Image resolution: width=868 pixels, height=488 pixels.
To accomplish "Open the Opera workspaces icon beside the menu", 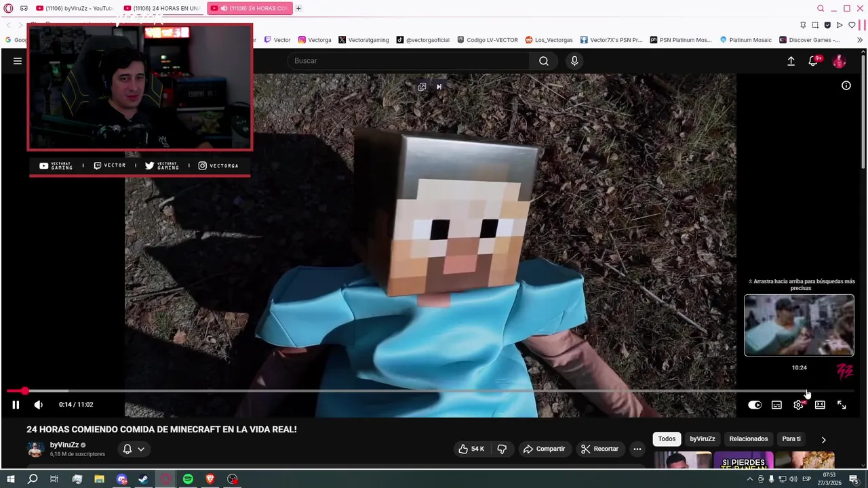I will 24,8.
